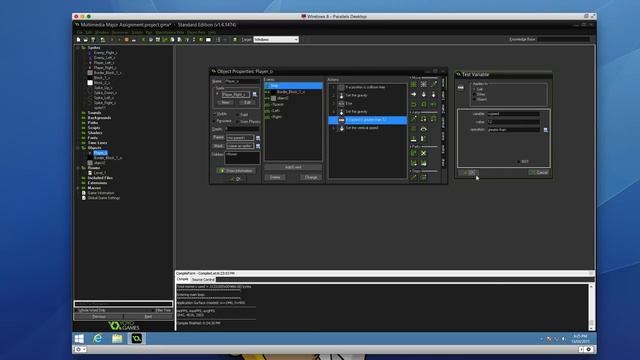This screenshot has height=360, width=640.
Task: Confirm Test Variable with OK
Action: (x=469, y=173)
